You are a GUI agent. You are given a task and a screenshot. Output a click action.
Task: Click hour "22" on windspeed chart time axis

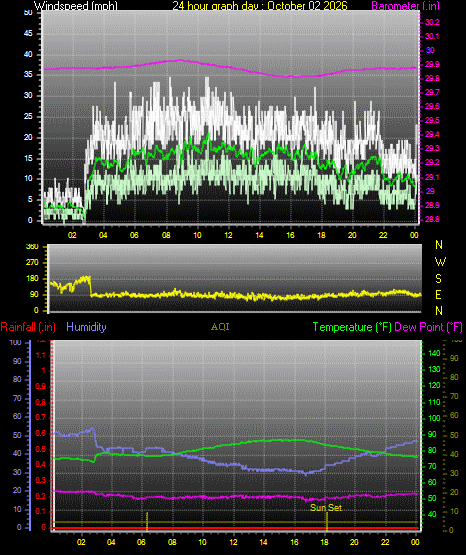pos(383,235)
